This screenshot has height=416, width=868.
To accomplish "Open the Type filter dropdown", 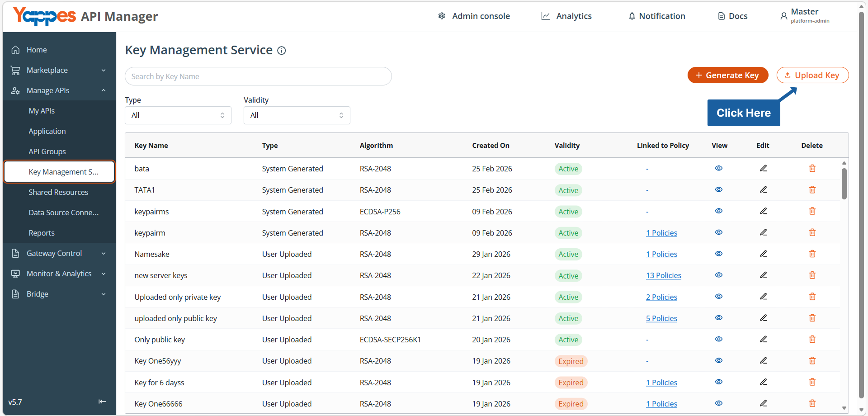I will click(178, 115).
